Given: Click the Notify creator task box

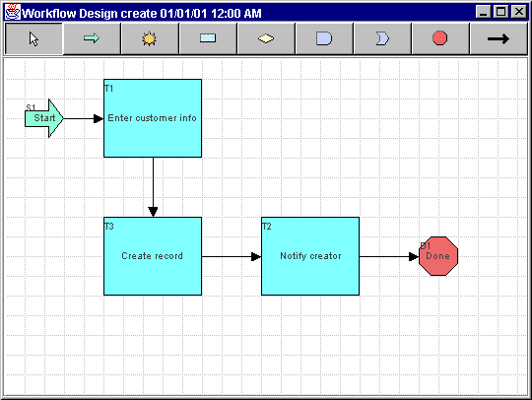Looking at the screenshot, I should (310, 256).
